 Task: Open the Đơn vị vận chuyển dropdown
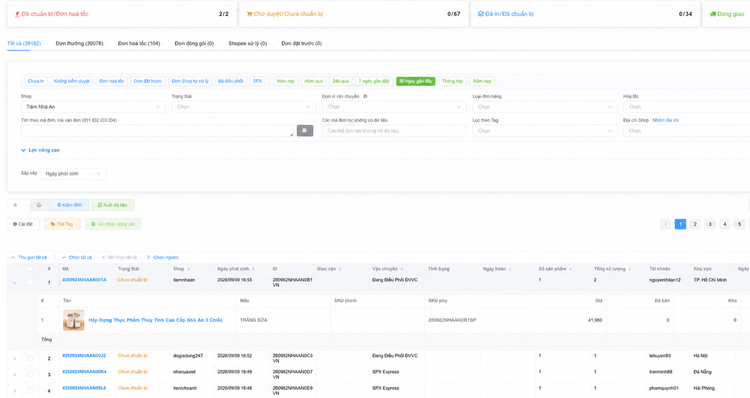pos(394,107)
